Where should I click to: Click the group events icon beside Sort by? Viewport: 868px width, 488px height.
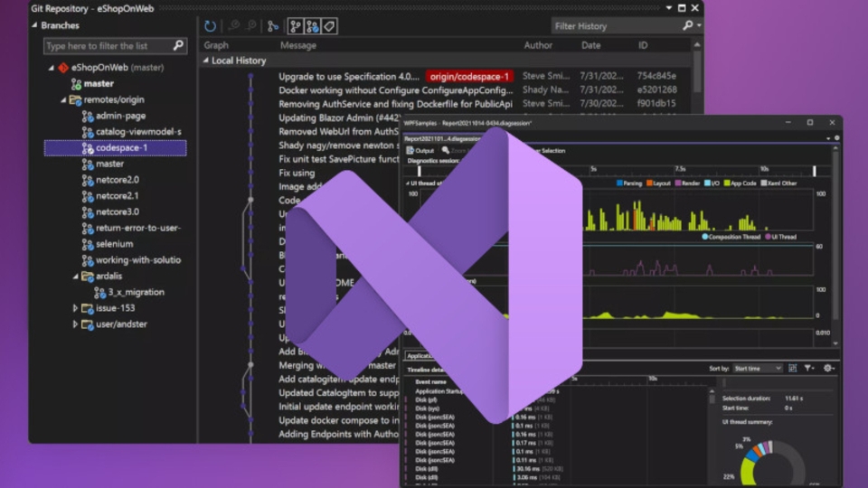click(x=793, y=368)
